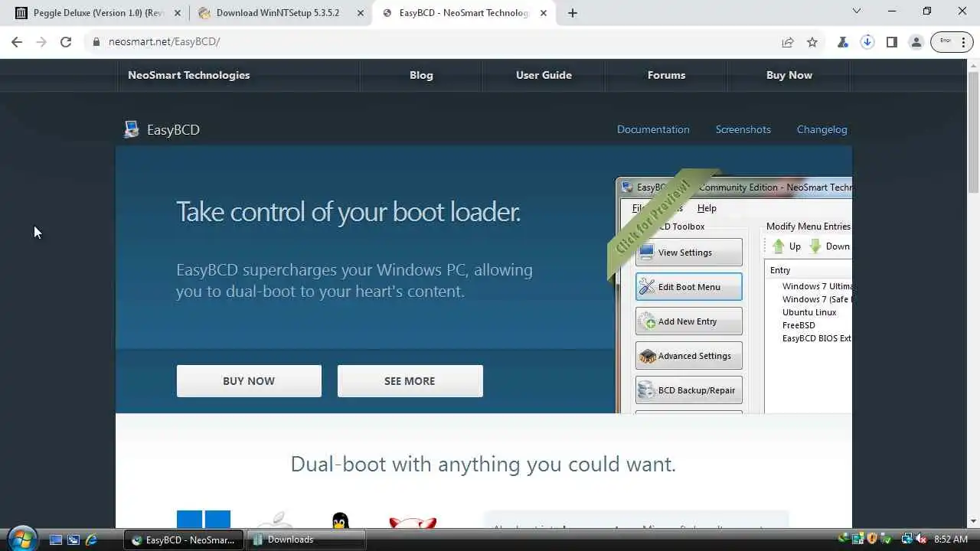Bookmark this page with the star
The height and width of the screenshot is (551, 980).
click(812, 42)
